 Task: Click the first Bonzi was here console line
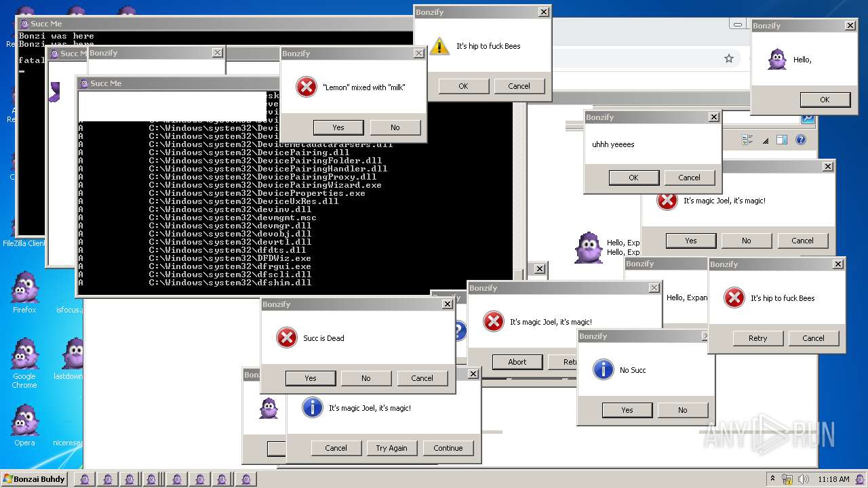pos(57,36)
